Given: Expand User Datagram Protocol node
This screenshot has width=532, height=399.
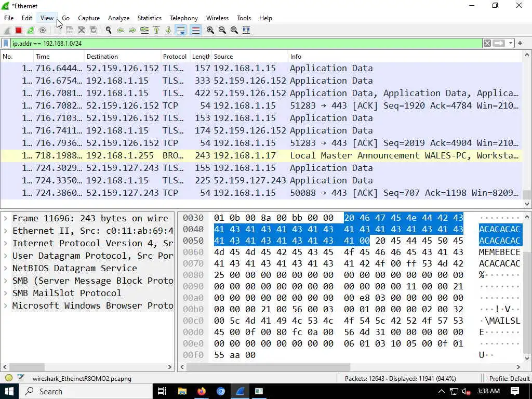Looking at the screenshot, I should (6, 256).
